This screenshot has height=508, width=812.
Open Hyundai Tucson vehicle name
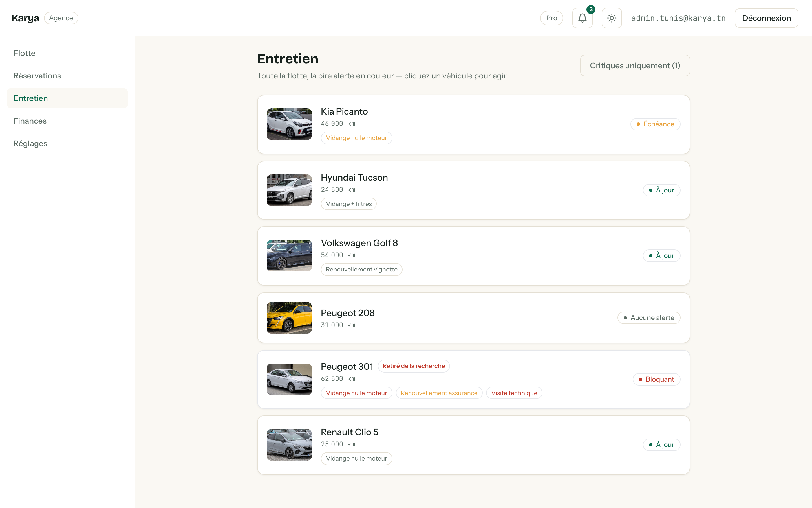(354, 178)
